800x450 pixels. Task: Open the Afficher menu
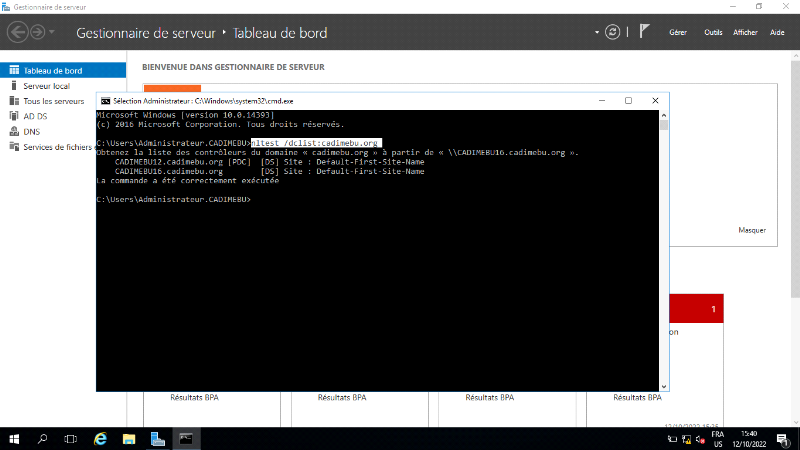745,32
